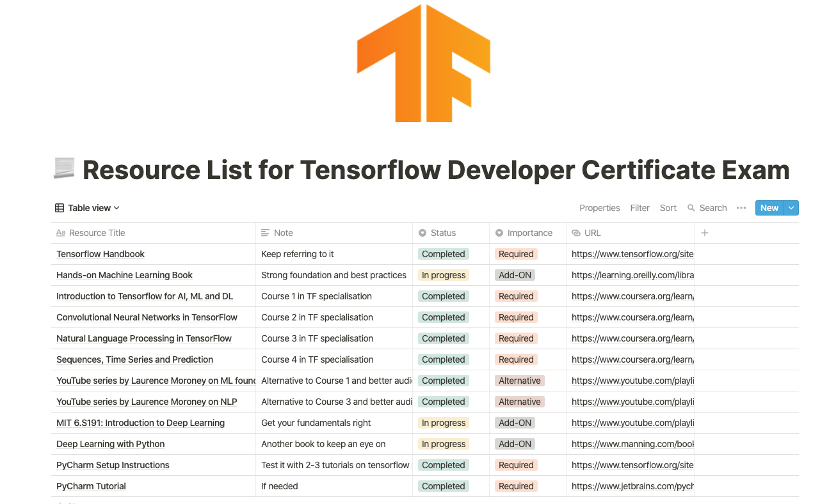The image size is (820, 504).
Task: Click the note 'If needed'
Action: (280, 486)
